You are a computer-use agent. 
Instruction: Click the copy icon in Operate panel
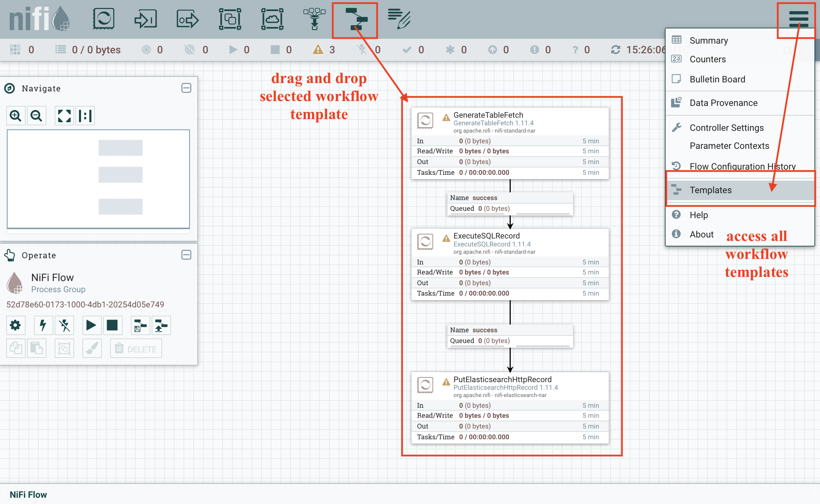(x=16, y=348)
